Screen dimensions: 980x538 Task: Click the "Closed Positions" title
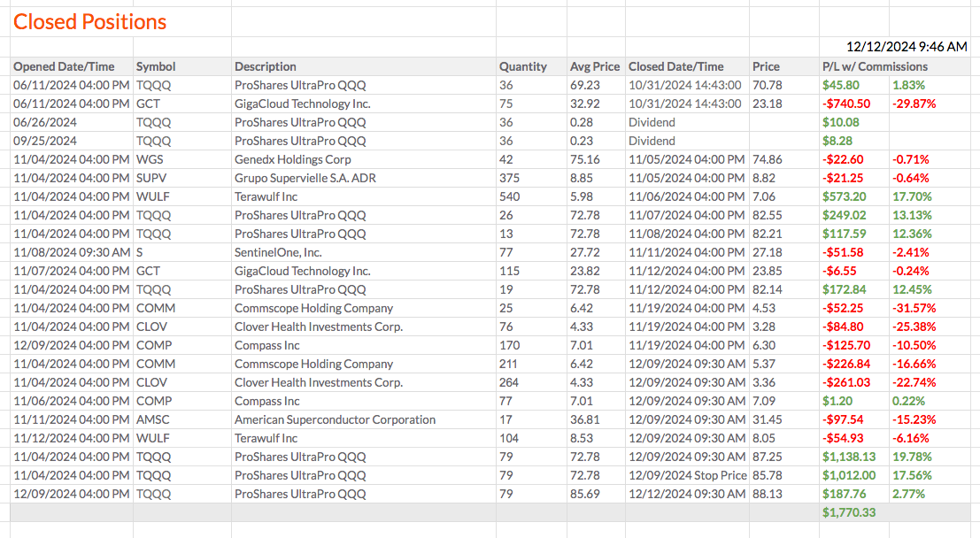(90, 22)
